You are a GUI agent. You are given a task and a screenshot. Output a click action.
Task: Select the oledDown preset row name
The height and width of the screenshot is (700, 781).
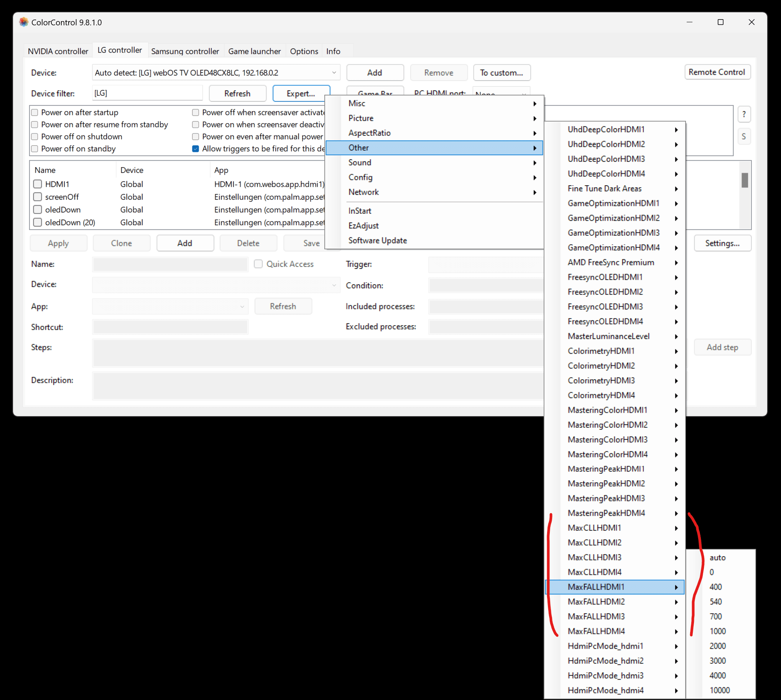63,209
